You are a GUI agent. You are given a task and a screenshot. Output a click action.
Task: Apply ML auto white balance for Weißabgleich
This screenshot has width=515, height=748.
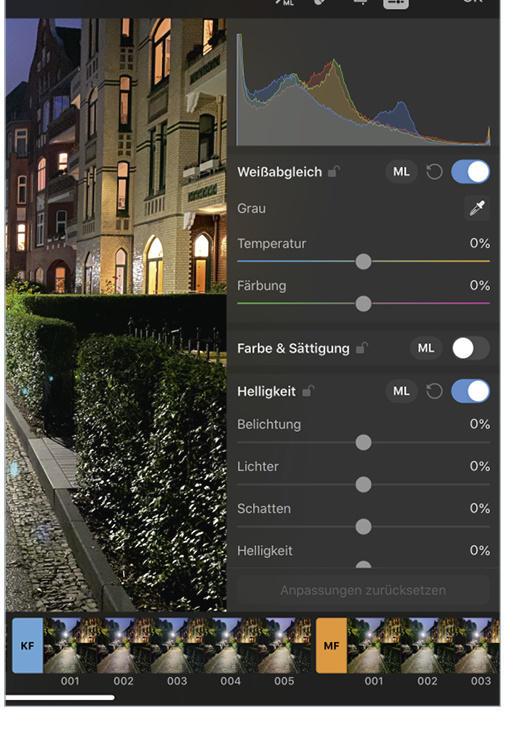[x=401, y=172]
